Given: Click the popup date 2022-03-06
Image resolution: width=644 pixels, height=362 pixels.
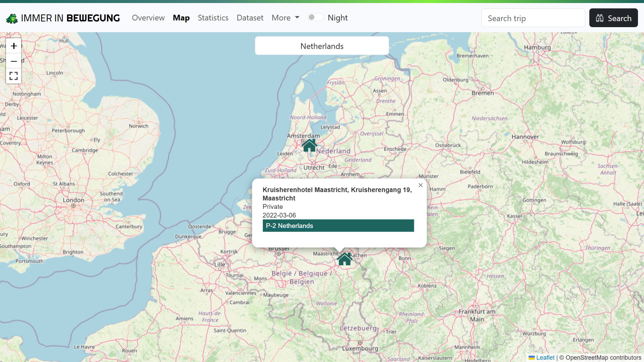Looking at the screenshot, I should point(279,215).
